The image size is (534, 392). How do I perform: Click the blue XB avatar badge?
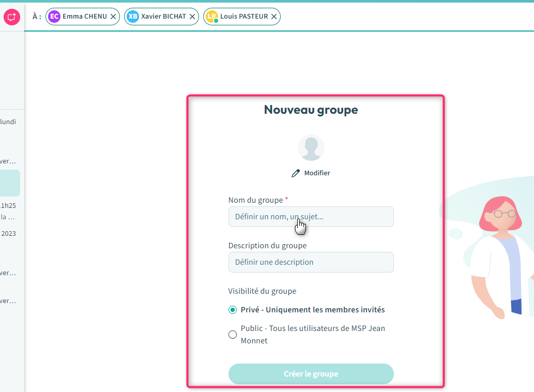133,17
